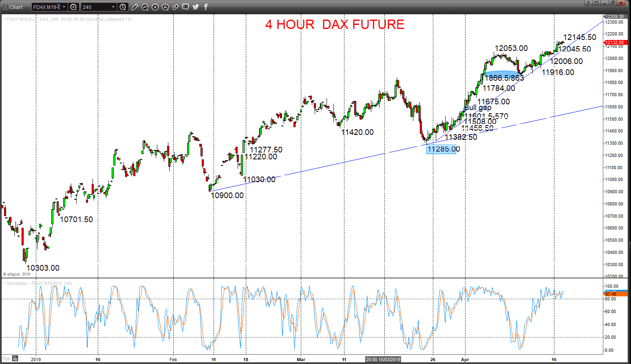631x364 pixels.
Task: Share chart via Twitter bird icon
Action: [196, 7]
